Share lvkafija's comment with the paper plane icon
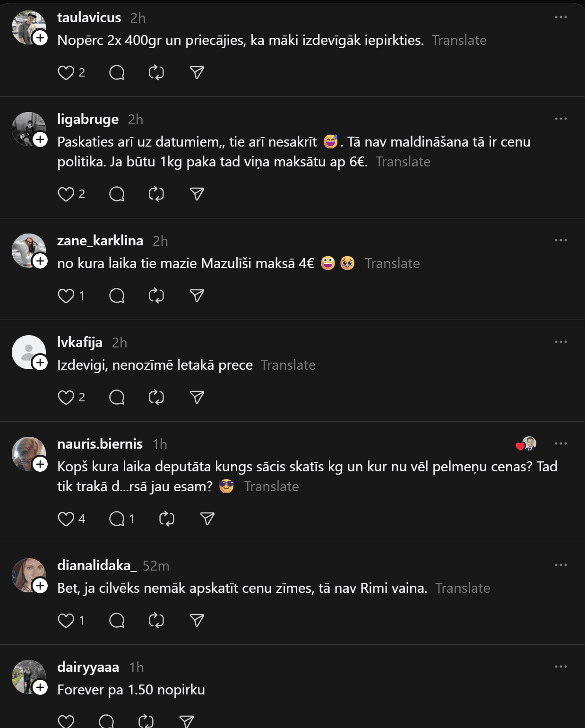Viewport: 585px width, 728px height. tap(197, 398)
